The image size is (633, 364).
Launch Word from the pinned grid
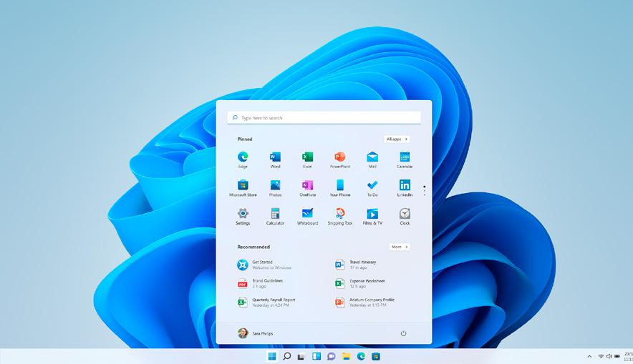[x=275, y=159]
